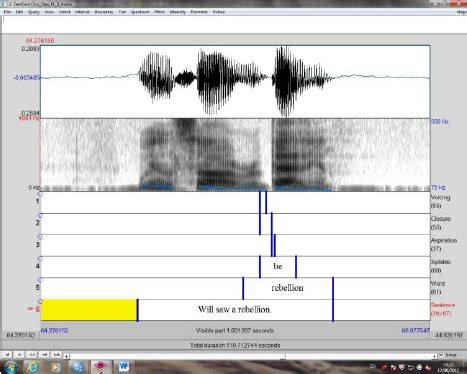The height and width of the screenshot is (374, 467).
Task: Click the 'sel' zoom button
Action: 44,355
